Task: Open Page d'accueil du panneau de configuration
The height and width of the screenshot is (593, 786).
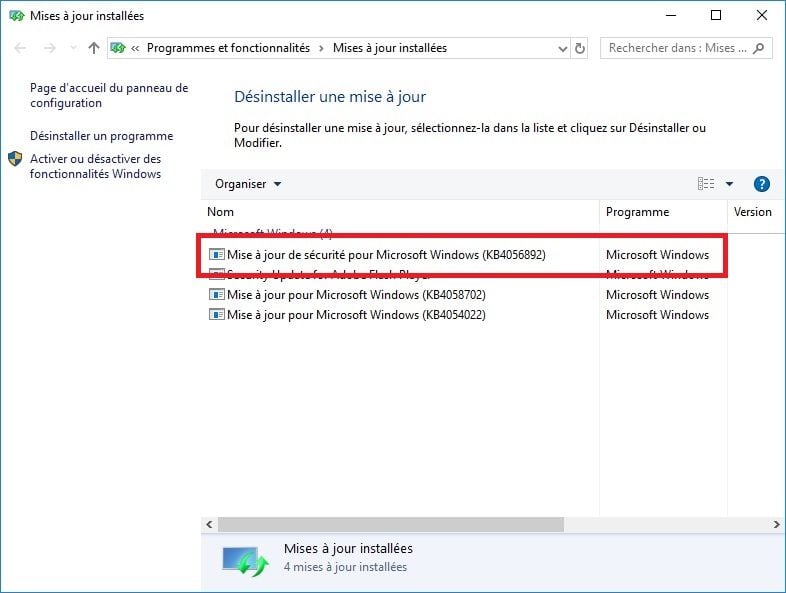Action: (x=109, y=95)
